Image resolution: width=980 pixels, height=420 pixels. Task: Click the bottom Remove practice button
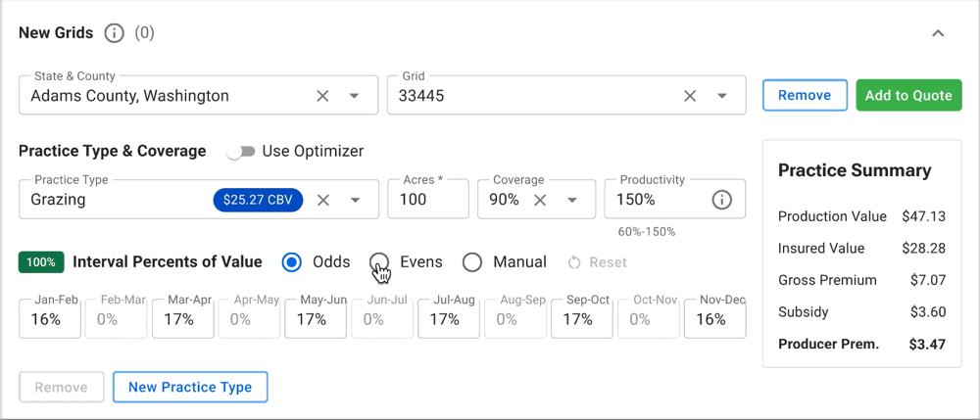click(x=61, y=387)
